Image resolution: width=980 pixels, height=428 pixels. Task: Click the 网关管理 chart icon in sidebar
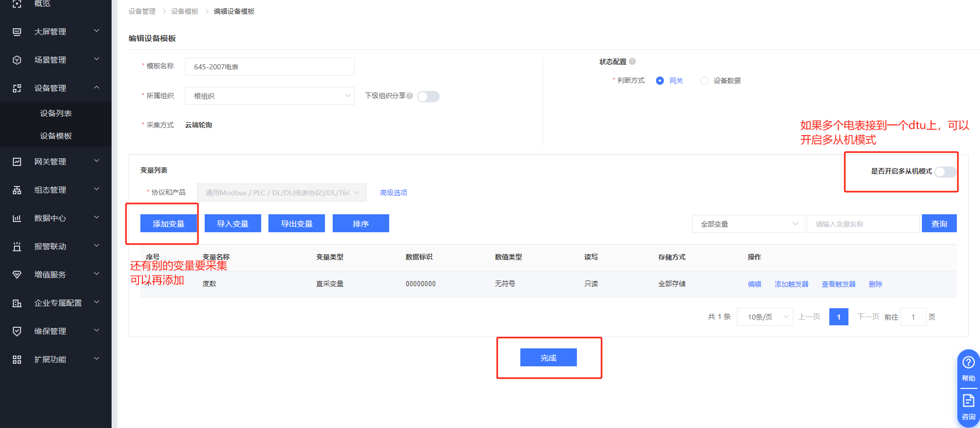(17, 162)
